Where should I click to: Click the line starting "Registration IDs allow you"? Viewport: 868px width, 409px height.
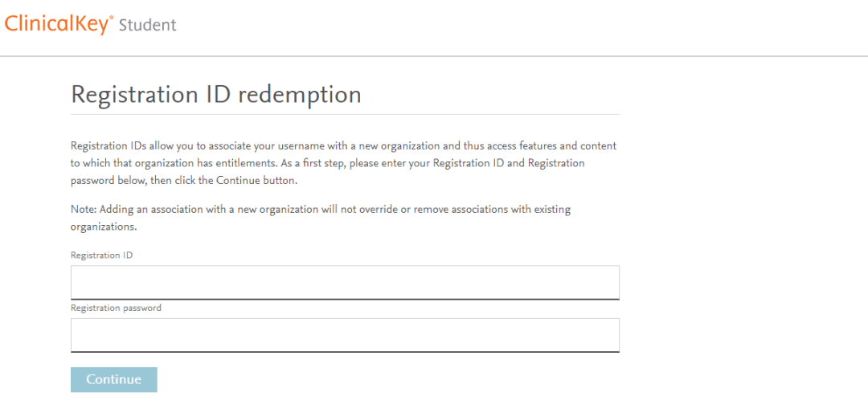tap(343, 146)
